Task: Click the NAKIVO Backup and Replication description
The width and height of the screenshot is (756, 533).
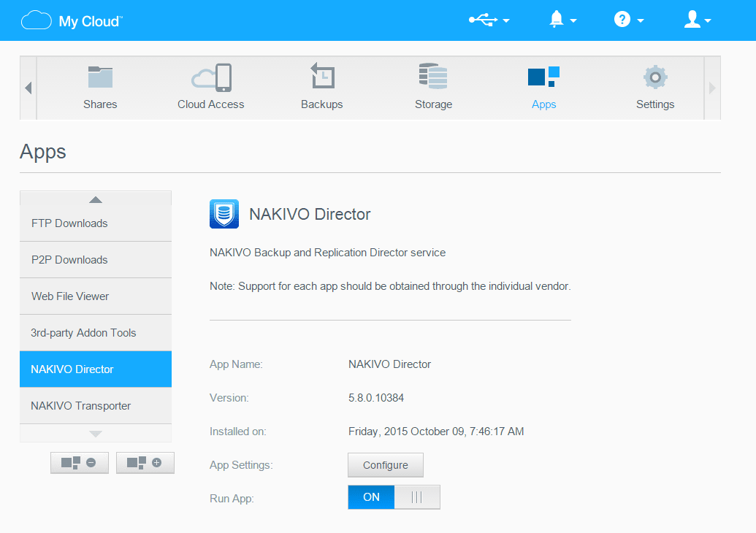Action: (327, 253)
